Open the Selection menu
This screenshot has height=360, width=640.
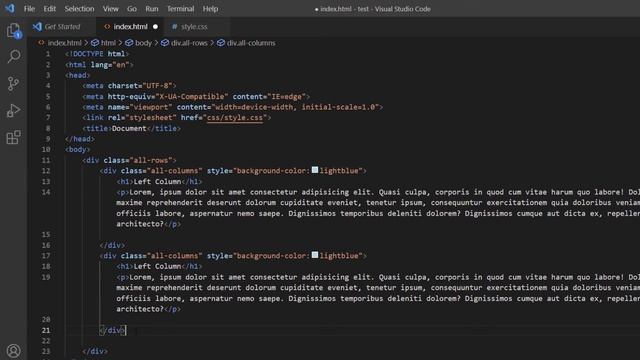[x=79, y=9]
